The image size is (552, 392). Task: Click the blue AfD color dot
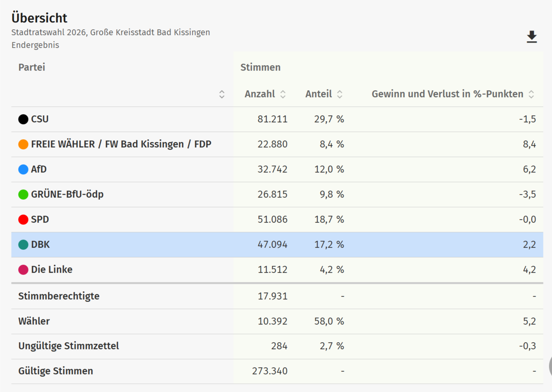23,169
